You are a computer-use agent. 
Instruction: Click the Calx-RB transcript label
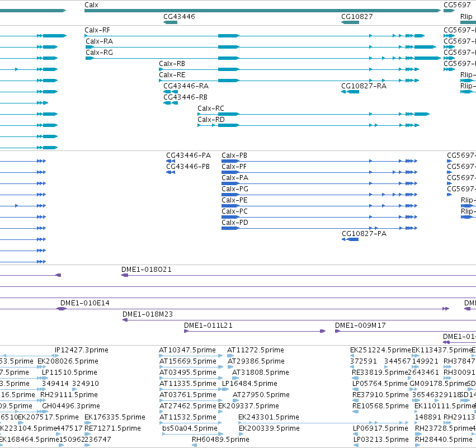pyautogui.click(x=172, y=64)
